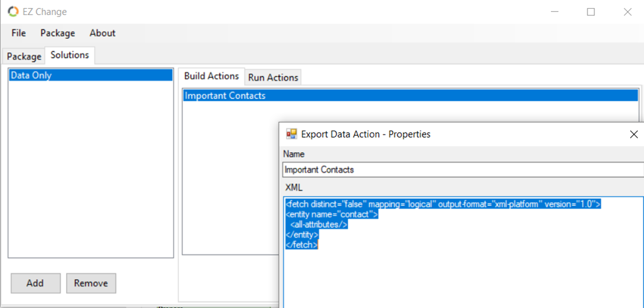
Task: Open the About menu
Action: [x=103, y=33]
